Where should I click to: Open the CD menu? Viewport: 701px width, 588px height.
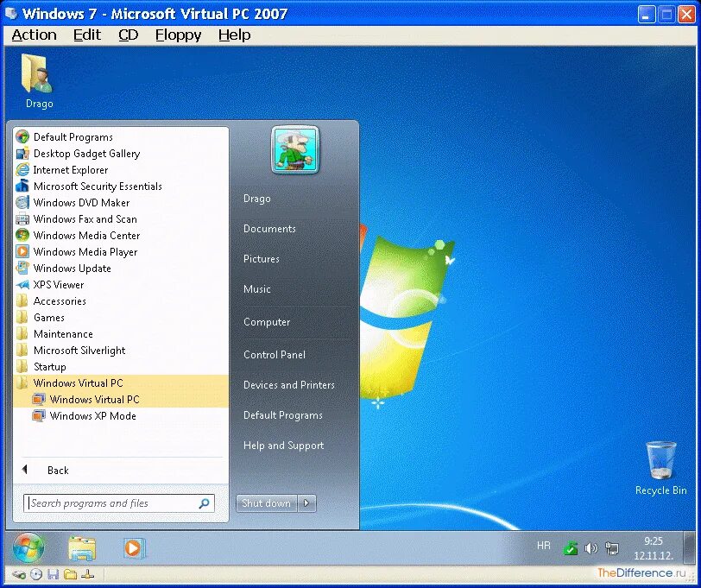pos(129,35)
